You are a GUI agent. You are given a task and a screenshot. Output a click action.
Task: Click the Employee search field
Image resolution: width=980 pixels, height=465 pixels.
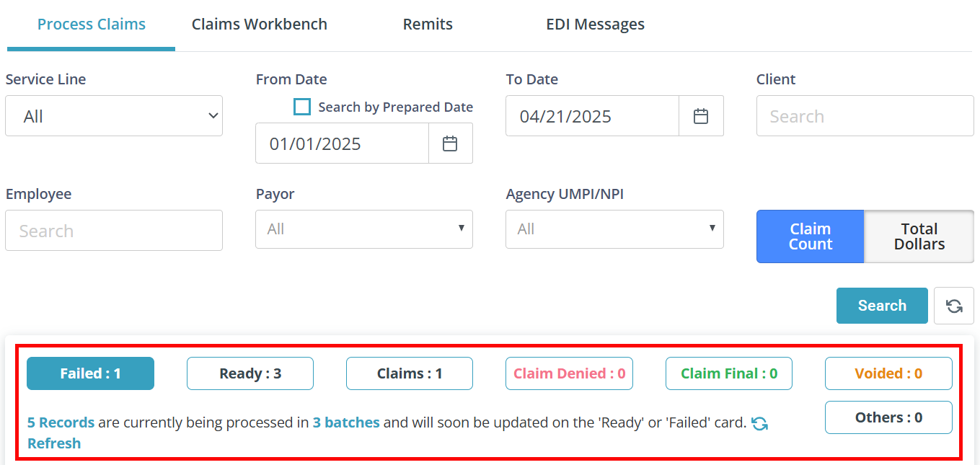[x=114, y=231]
